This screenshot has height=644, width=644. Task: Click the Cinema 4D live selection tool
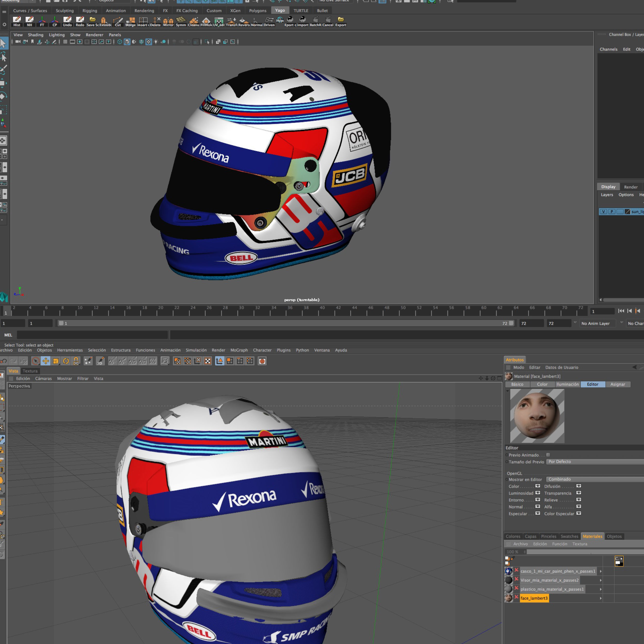[x=35, y=361]
